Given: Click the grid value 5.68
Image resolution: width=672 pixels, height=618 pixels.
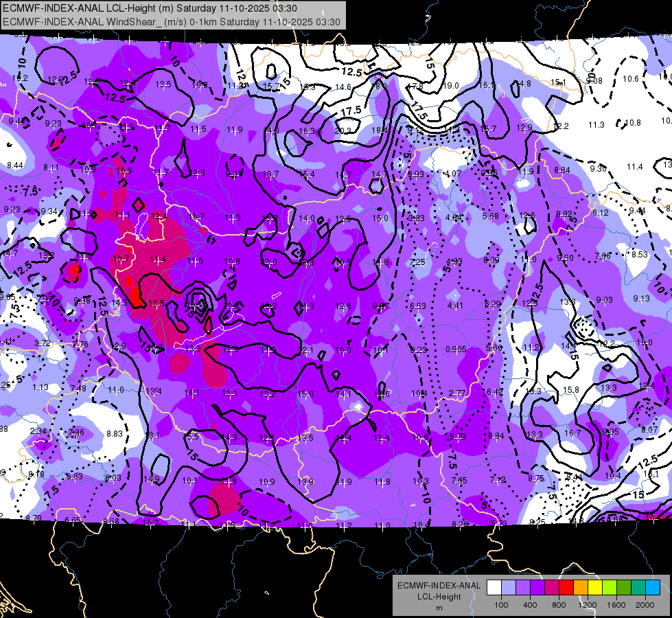Looking at the screenshot, I should tap(491, 216).
